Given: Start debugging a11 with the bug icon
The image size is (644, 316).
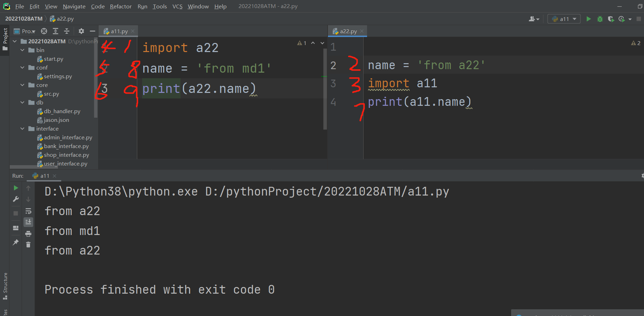Looking at the screenshot, I should coord(600,19).
